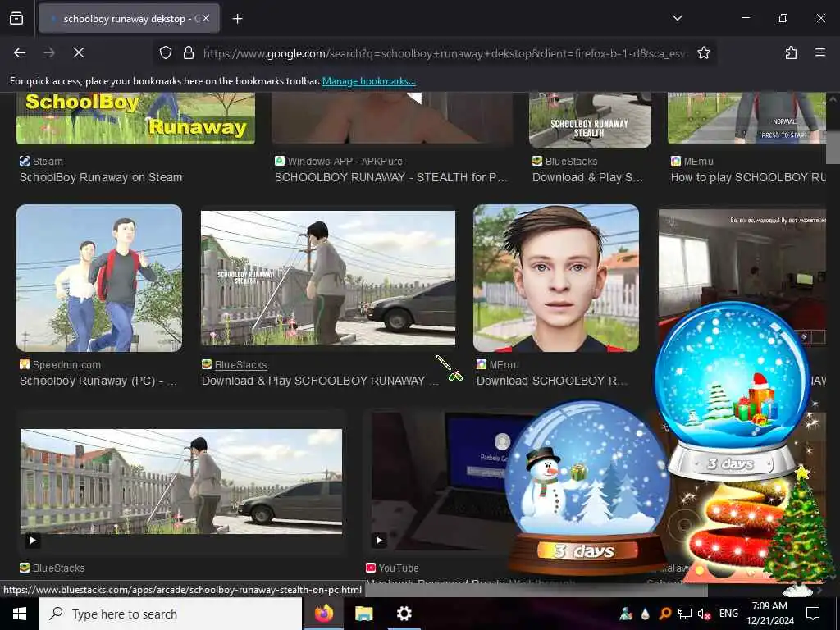Click MEmu favicon under boy face

[481, 364]
